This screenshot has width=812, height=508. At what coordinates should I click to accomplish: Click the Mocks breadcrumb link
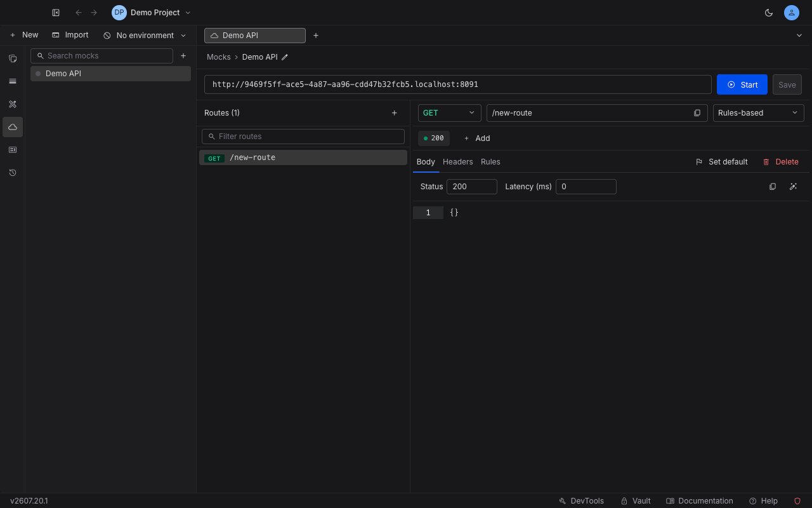coord(219,57)
